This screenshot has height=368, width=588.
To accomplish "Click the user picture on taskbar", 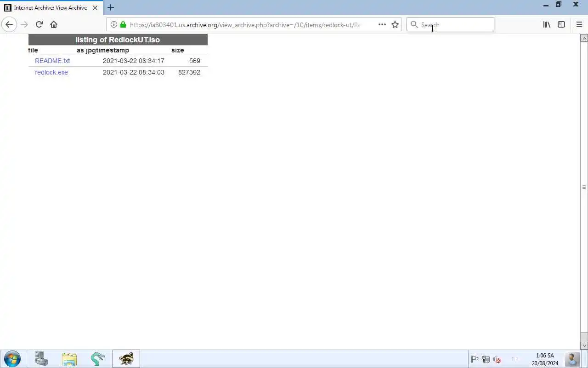I will pyautogui.click(x=572, y=359).
